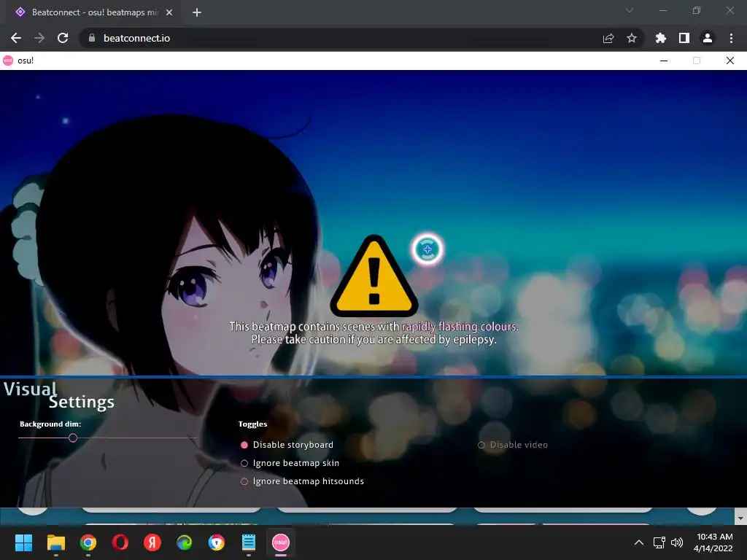Open a new browser tab
Image resolution: width=747 pixels, height=560 pixels.
point(197,12)
